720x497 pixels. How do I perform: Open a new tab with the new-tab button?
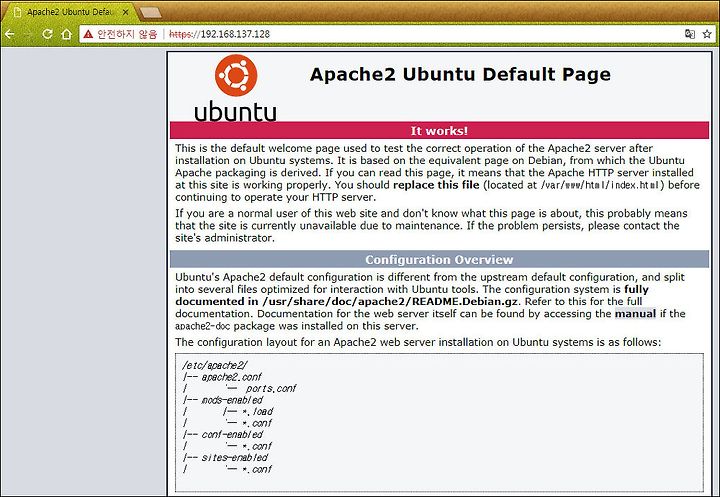[150, 13]
